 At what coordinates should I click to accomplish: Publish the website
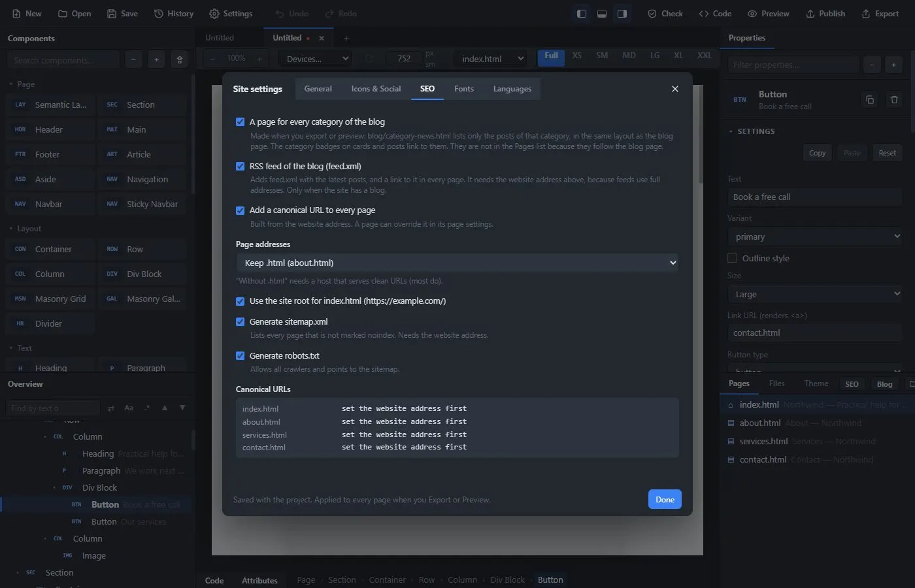pos(825,14)
